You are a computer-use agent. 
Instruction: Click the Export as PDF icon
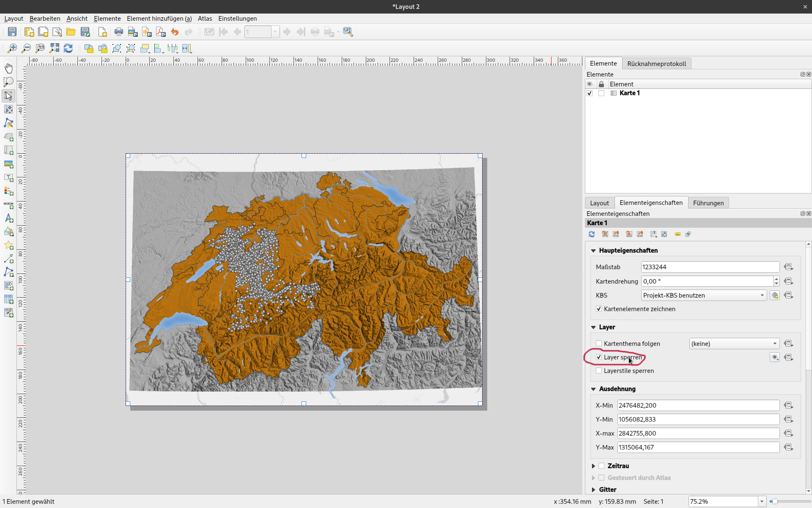pyautogui.click(x=161, y=32)
